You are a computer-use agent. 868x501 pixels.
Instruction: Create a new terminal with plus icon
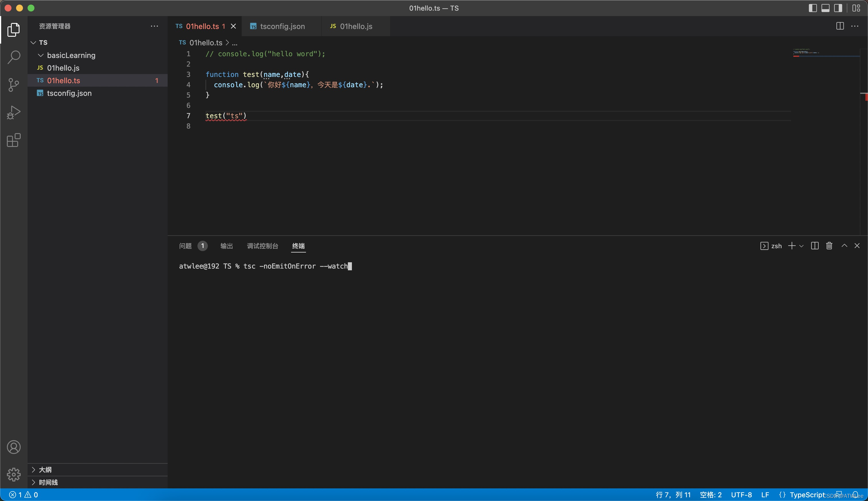pos(792,246)
